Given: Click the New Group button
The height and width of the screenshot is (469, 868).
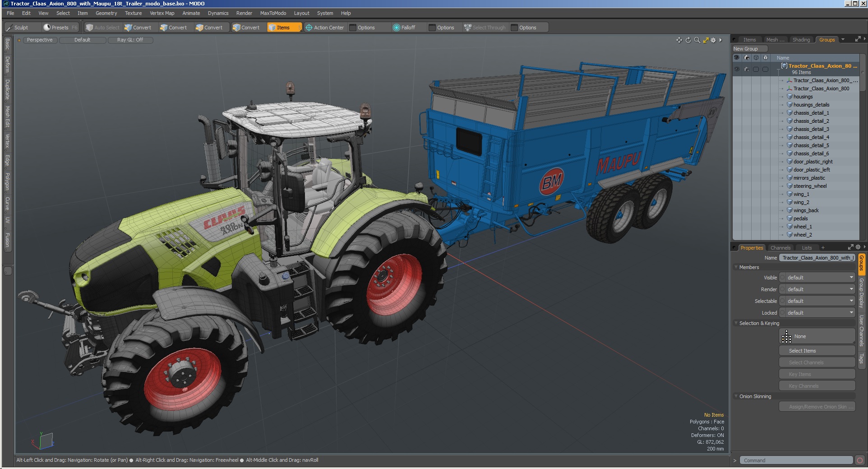Looking at the screenshot, I should click(x=749, y=49).
